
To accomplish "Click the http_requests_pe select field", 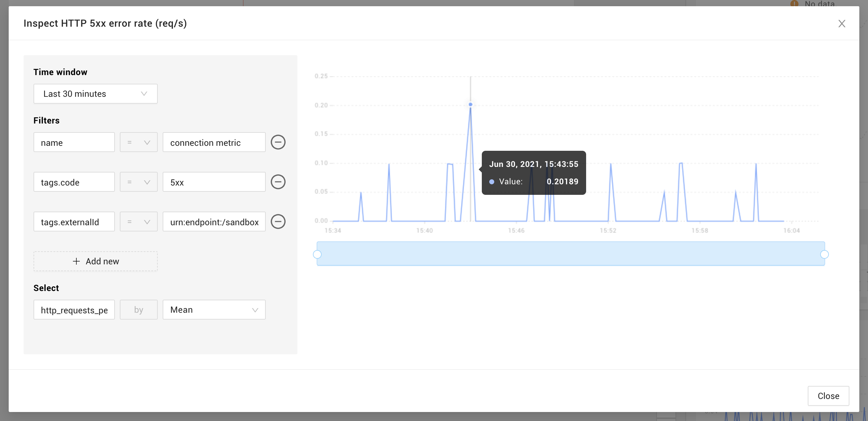I will click(74, 310).
